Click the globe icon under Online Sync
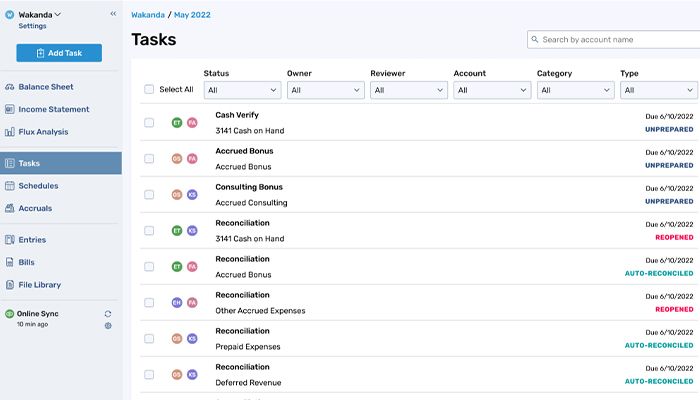The height and width of the screenshot is (400, 700). [108, 326]
